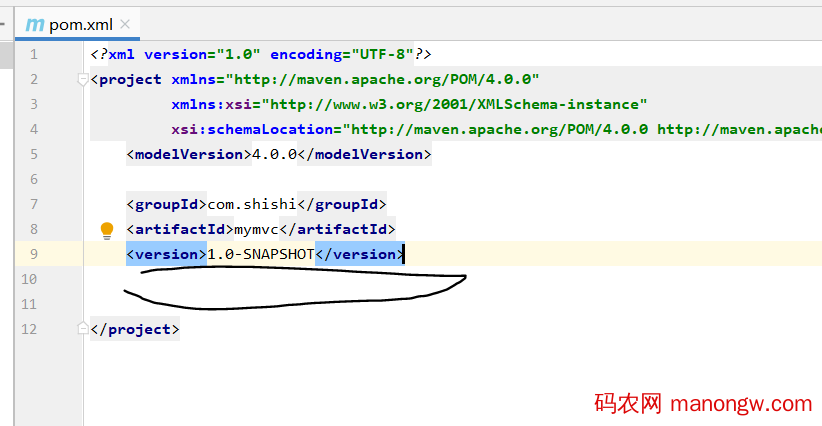The width and height of the screenshot is (822, 426).
Task: Click the opening <groupId> tag
Action: [167, 204]
